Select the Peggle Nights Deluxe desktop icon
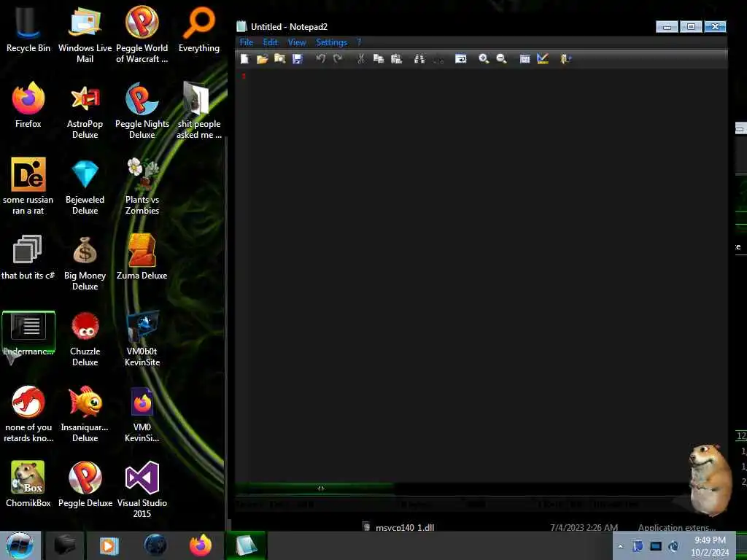Image resolution: width=747 pixels, height=560 pixels. tap(142, 111)
